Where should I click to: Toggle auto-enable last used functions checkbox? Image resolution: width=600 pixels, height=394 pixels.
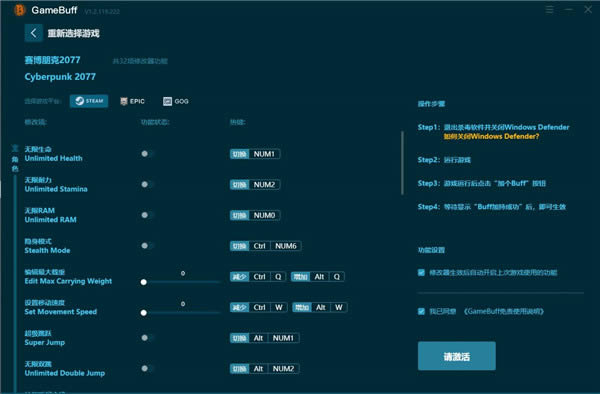(421, 272)
